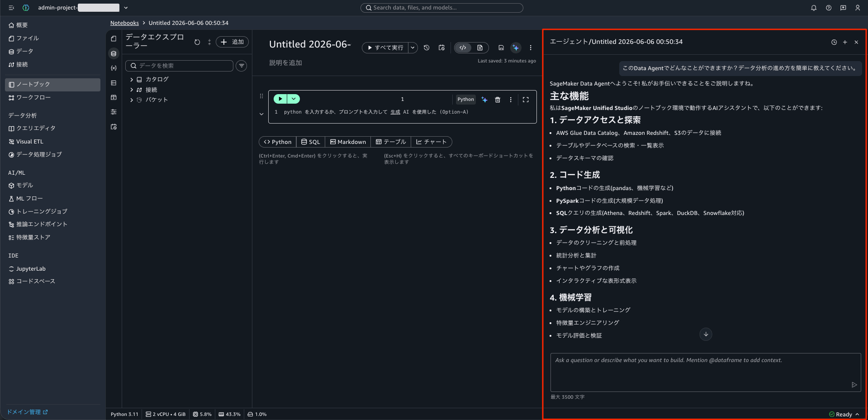Open agent chat history clock icon
This screenshot has height=420, width=868.
coord(834,42)
